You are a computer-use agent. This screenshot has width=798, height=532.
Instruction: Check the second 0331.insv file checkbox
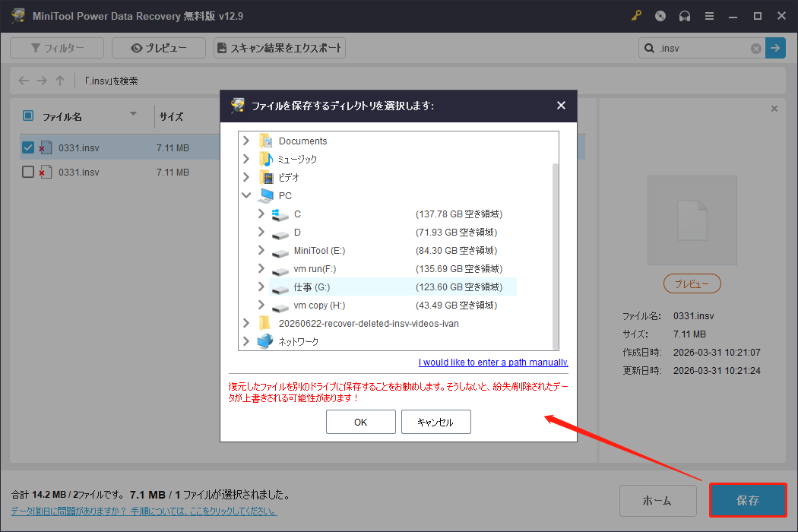pos(28,172)
